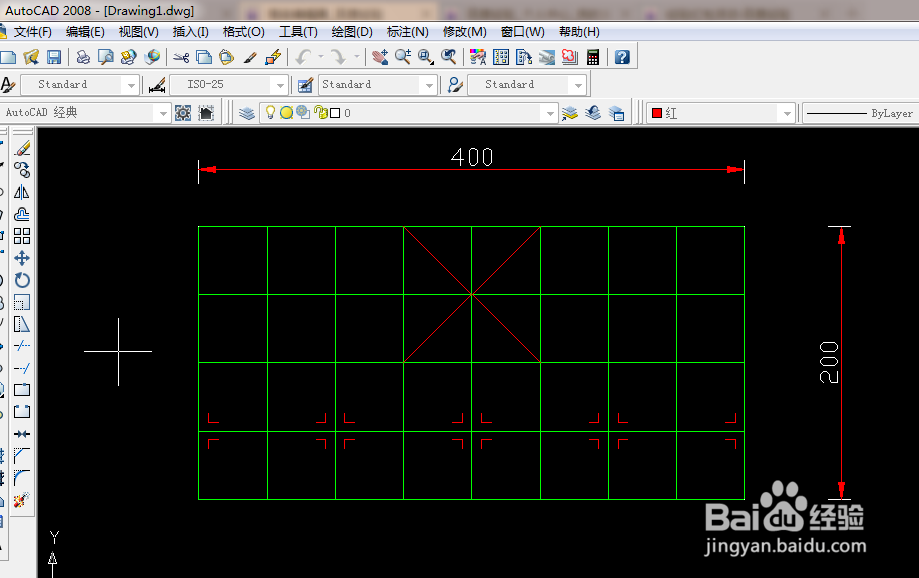Select the Erase tool in modify toolbar
Image resolution: width=919 pixels, height=578 pixels.
click(22, 148)
